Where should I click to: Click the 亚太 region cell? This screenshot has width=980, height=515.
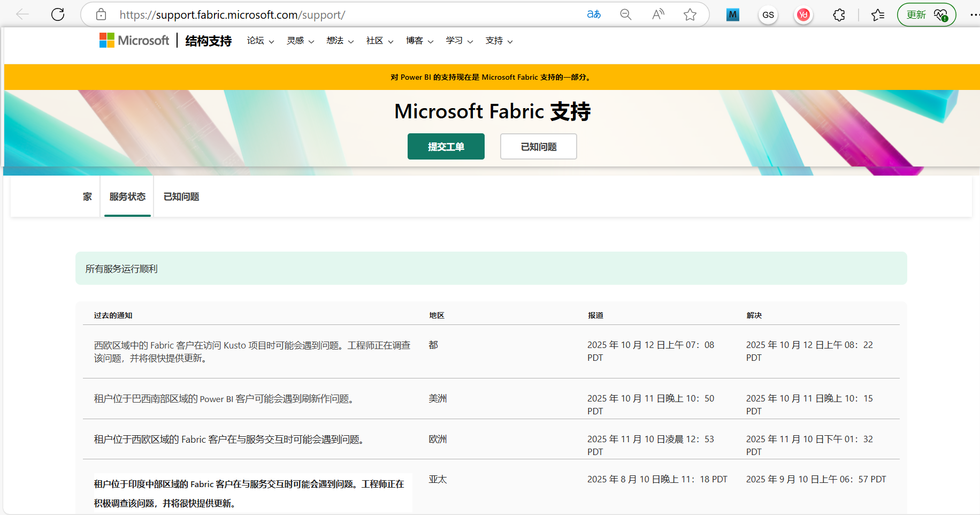(438, 480)
